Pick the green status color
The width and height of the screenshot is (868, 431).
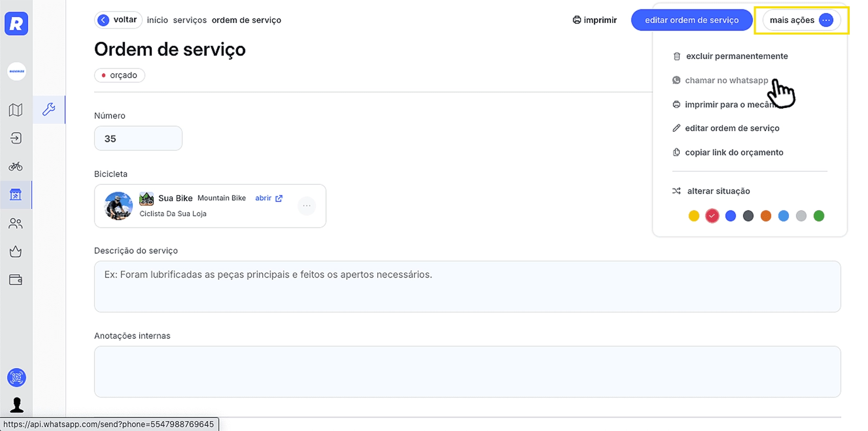(x=819, y=216)
